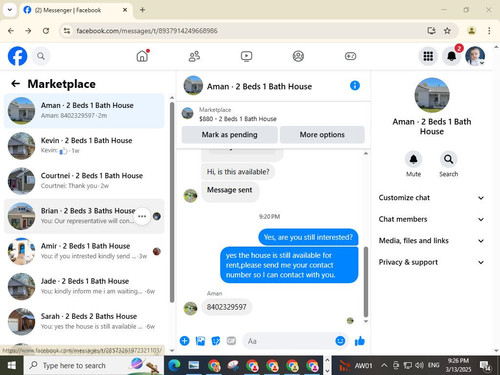
Task: Open the tab search dropdown arrow
Action: (10, 10)
